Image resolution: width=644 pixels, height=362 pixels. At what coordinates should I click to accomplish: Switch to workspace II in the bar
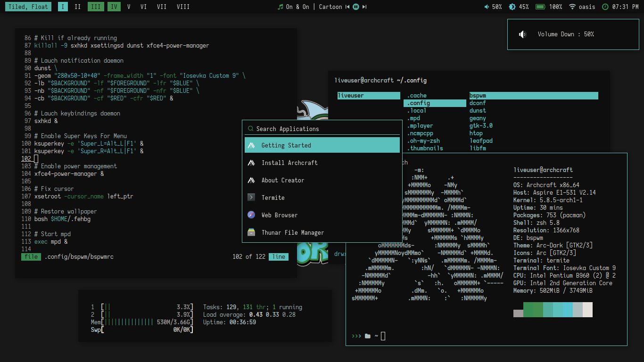78,7
